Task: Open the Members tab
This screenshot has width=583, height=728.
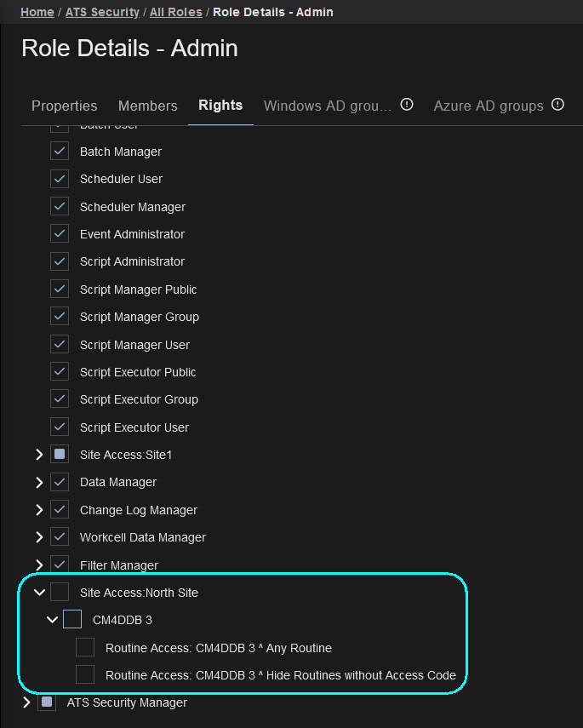Action: [147, 106]
